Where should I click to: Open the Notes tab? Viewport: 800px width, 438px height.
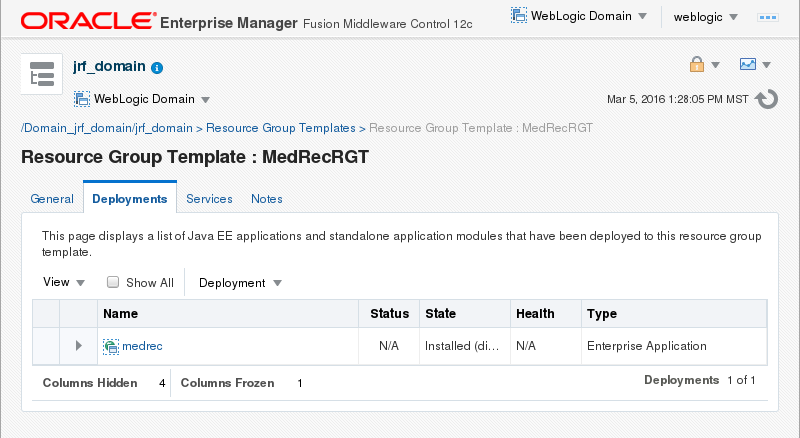tap(267, 199)
